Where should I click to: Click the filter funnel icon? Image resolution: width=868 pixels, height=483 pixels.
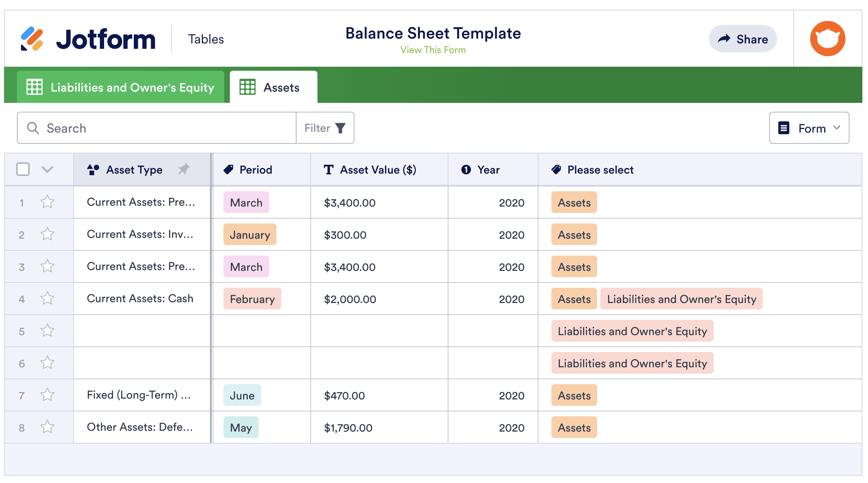[340, 128]
